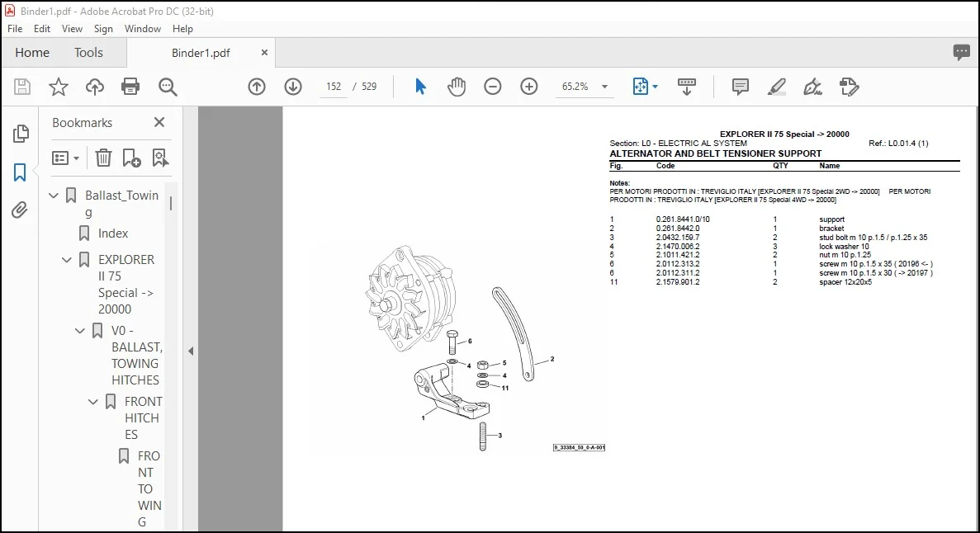The width and height of the screenshot is (980, 533).
Task: Delete selected bookmark with trash icon
Action: click(x=103, y=158)
